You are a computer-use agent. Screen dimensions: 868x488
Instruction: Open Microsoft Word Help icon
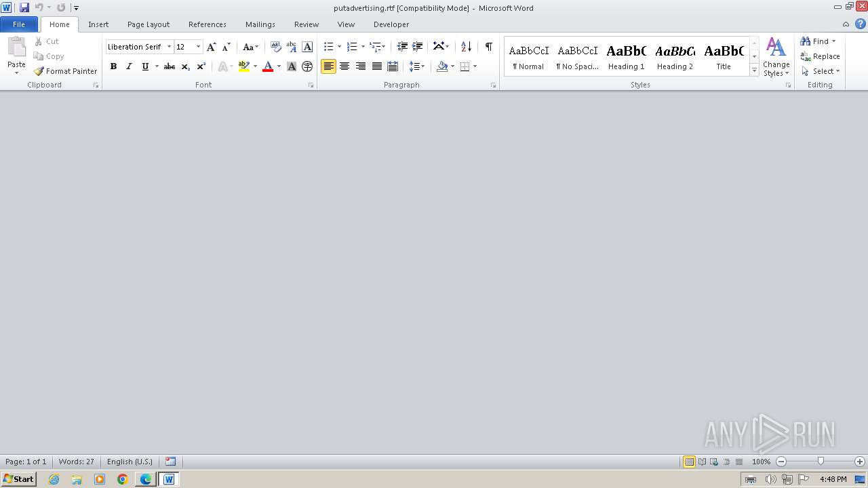(x=860, y=24)
